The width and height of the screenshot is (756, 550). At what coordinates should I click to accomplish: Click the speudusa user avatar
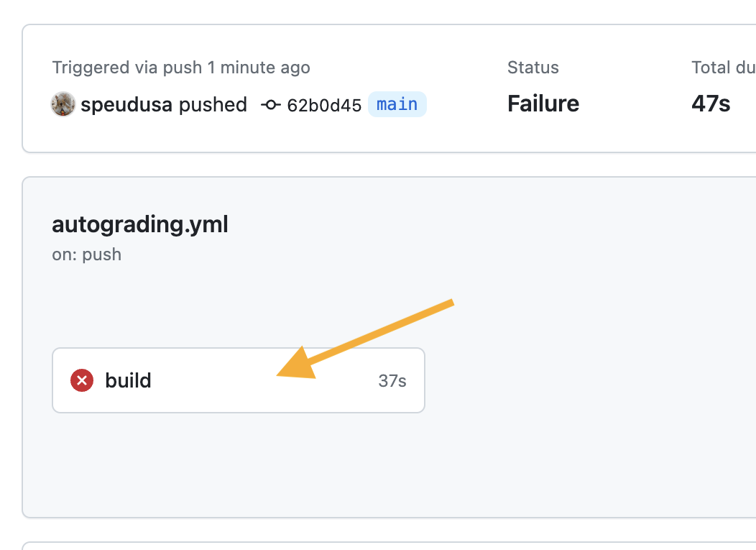point(63,105)
